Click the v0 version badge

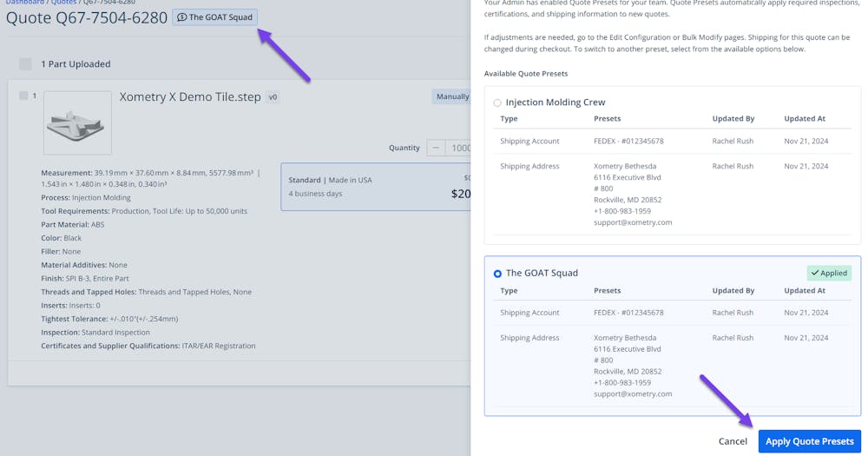(x=273, y=97)
